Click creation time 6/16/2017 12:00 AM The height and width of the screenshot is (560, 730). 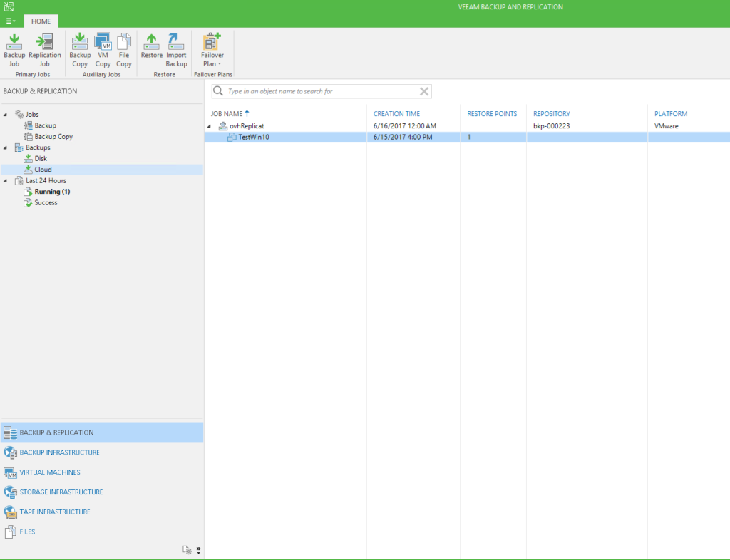[405, 126]
